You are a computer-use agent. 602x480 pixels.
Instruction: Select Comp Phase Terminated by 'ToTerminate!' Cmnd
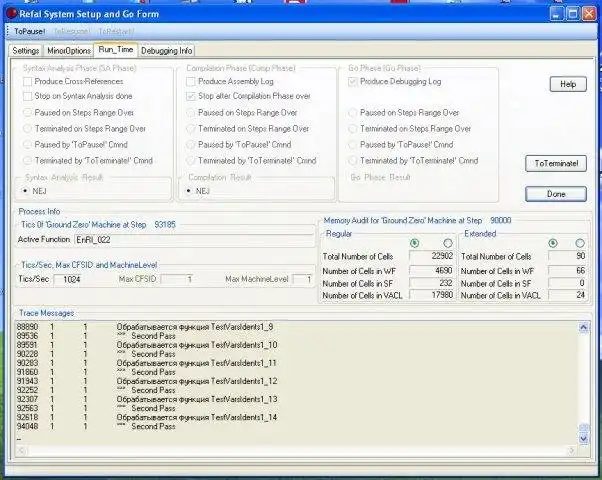click(x=190, y=161)
